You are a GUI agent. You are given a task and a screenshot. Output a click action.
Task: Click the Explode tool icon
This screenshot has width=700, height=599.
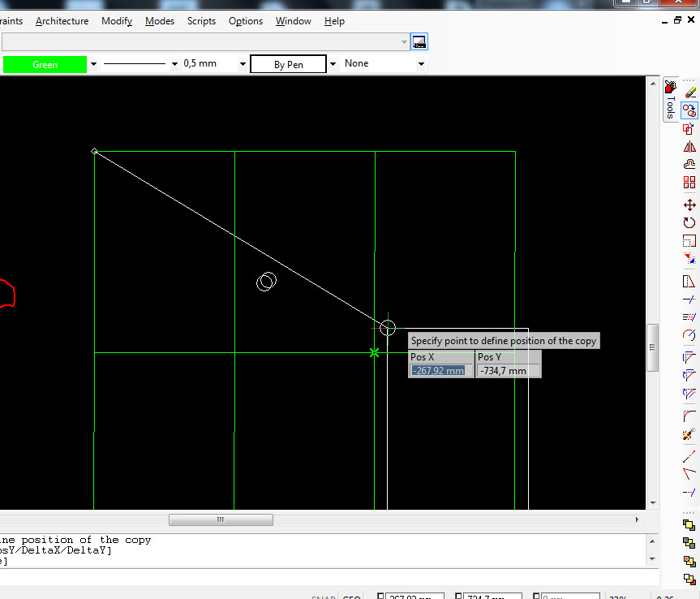[x=689, y=435]
